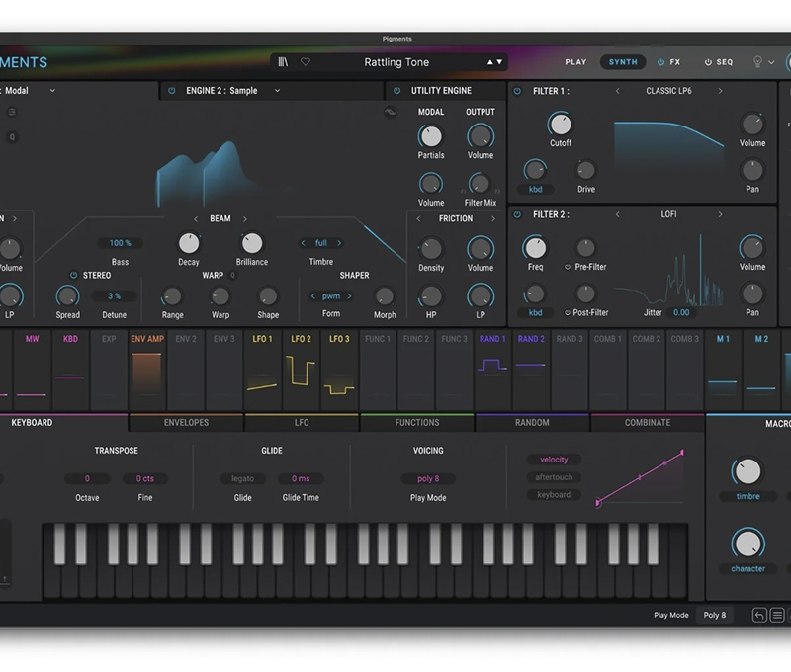Click the Bass 100 % value field
This screenshot has width=791, height=672.
coord(120,243)
